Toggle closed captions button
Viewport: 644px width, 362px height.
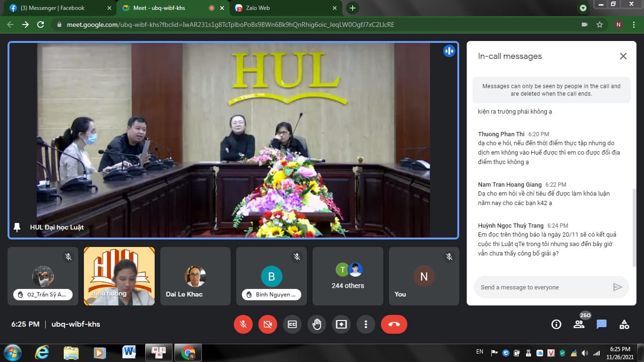[292, 324]
